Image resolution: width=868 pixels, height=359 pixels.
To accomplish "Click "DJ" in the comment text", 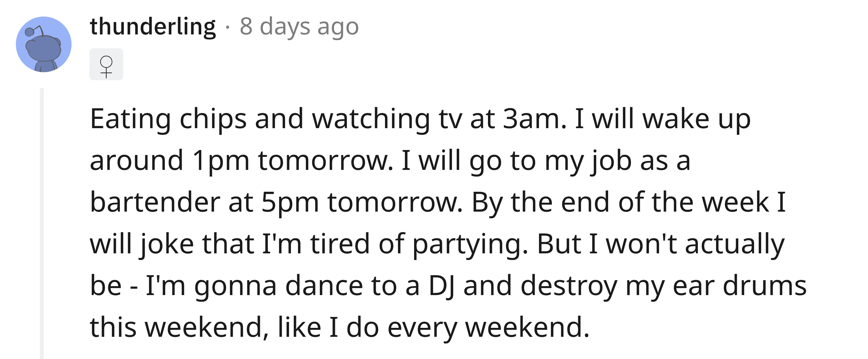I will click(441, 286).
